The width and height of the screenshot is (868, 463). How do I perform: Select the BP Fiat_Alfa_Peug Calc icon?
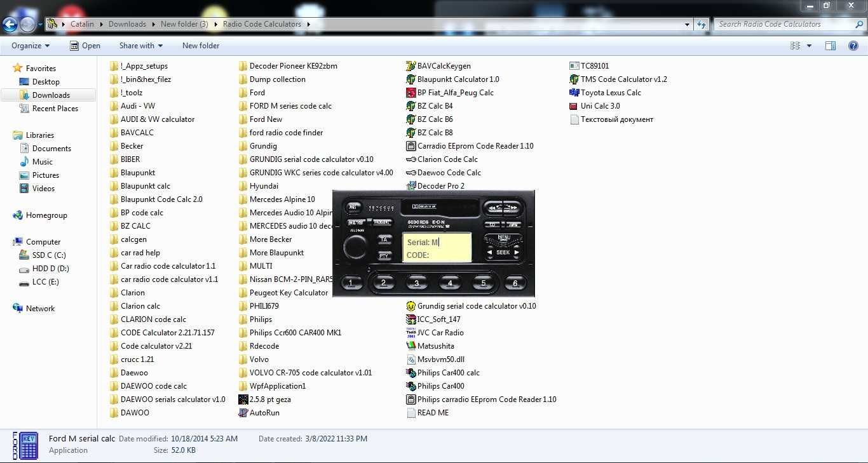click(x=411, y=93)
